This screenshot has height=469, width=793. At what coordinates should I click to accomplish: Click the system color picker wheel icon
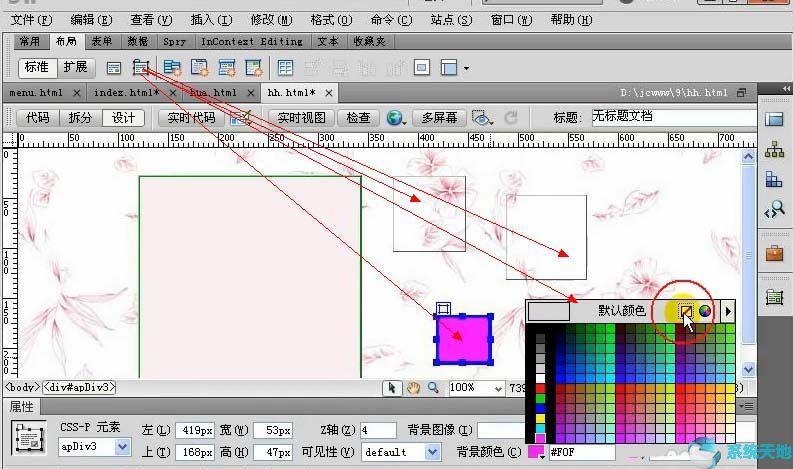pos(704,311)
